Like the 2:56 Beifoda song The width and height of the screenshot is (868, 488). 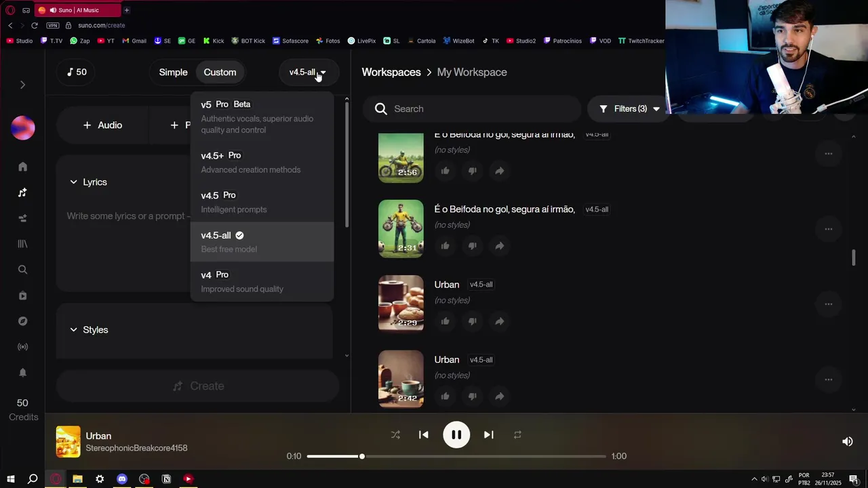click(x=446, y=171)
